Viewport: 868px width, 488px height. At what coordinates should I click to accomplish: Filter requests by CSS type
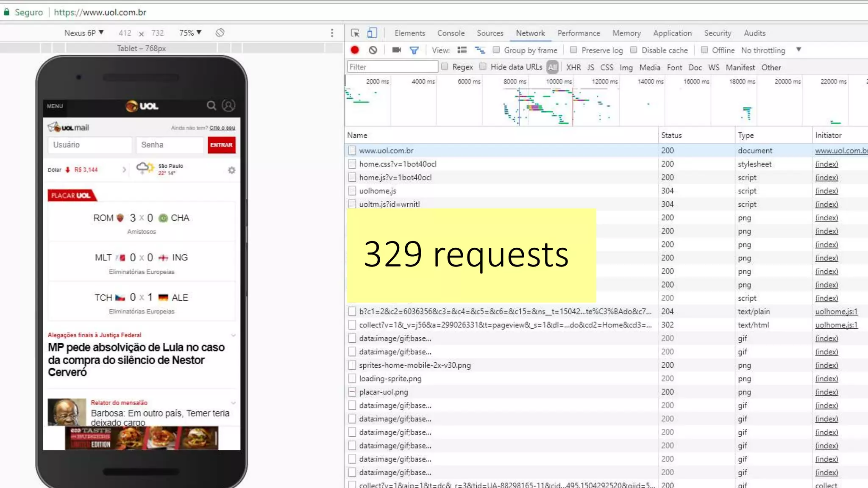coord(606,67)
